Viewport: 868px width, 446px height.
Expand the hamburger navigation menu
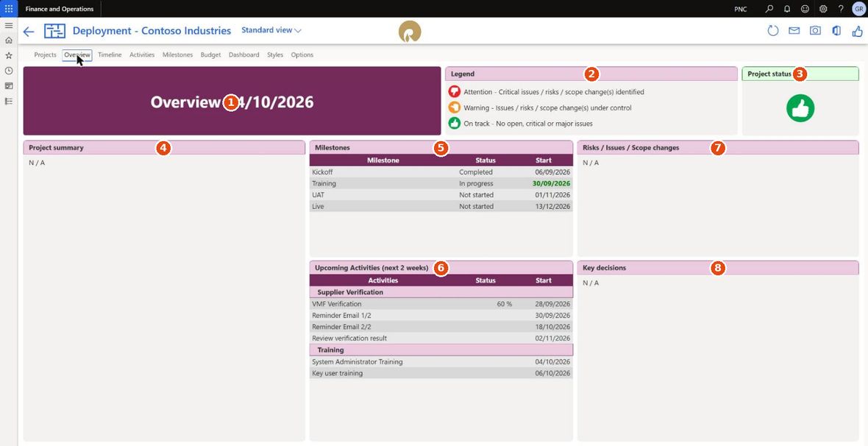tap(9, 26)
